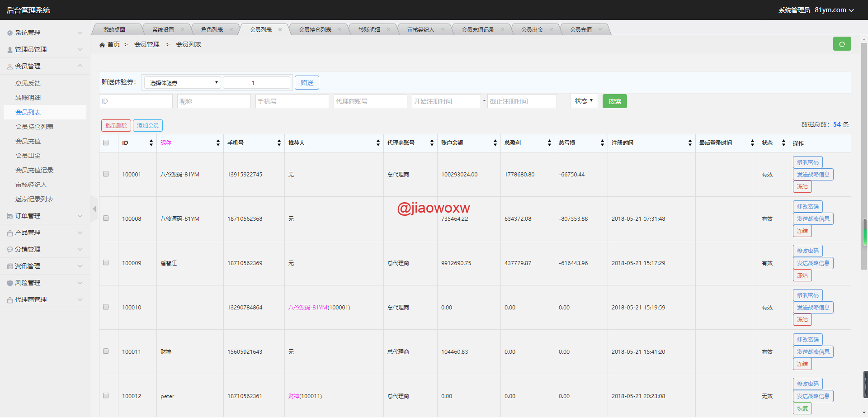Viewport: 868px width, 418px height.
Task: Open the 状态 filter dropdown
Action: 584,101
